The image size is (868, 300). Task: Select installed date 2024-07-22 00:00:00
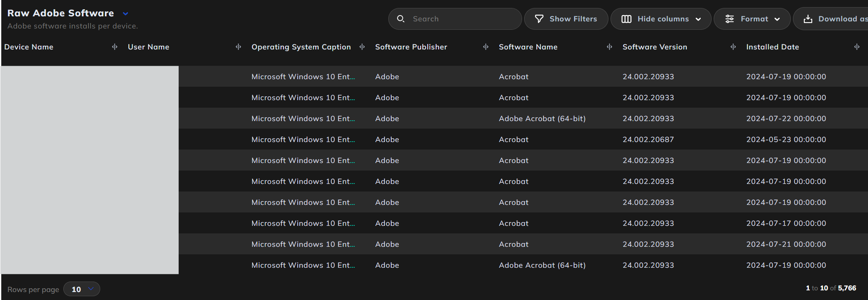(786, 119)
